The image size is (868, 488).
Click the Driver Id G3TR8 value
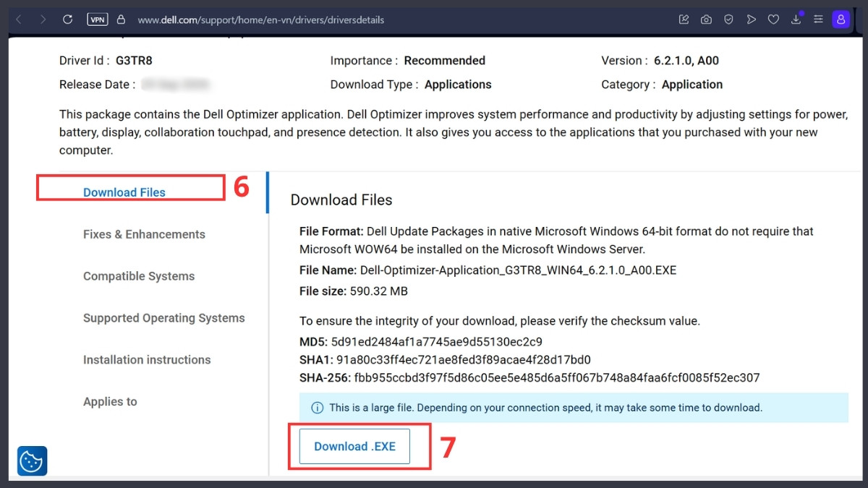click(x=133, y=61)
